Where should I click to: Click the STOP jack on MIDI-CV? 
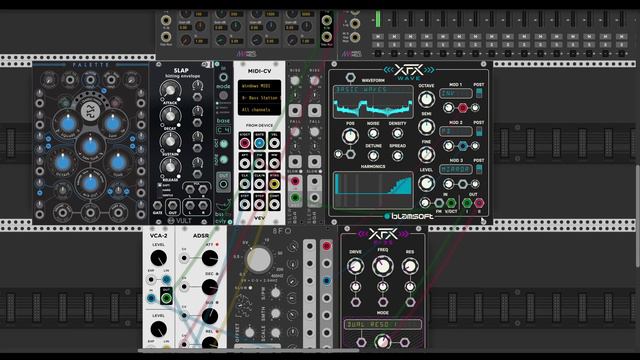[259, 204]
